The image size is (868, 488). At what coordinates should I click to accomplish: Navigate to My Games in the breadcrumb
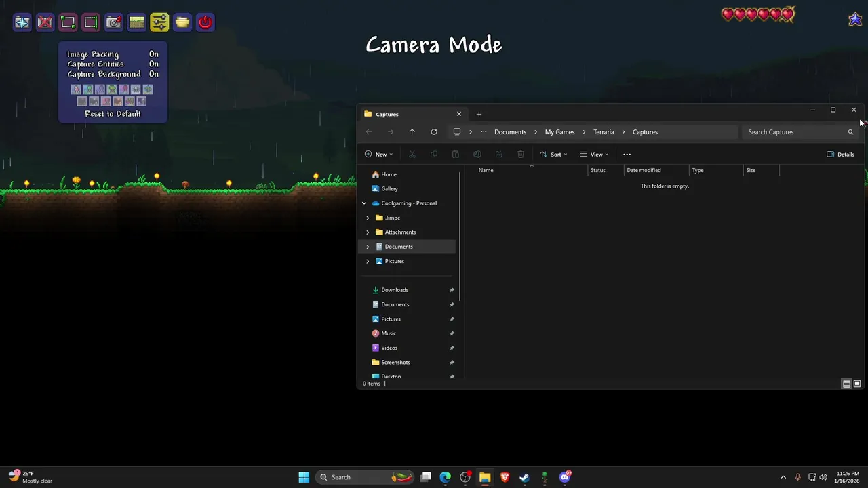pos(559,132)
